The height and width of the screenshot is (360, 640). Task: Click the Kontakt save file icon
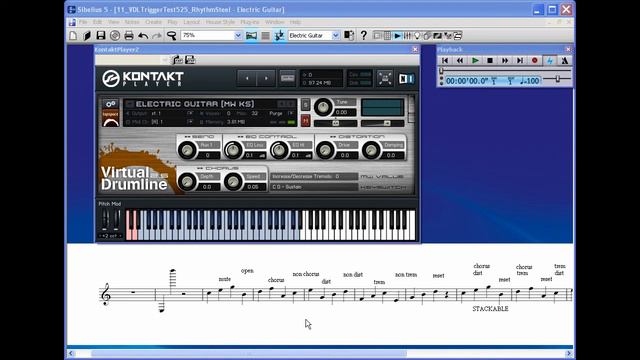click(190, 60)
